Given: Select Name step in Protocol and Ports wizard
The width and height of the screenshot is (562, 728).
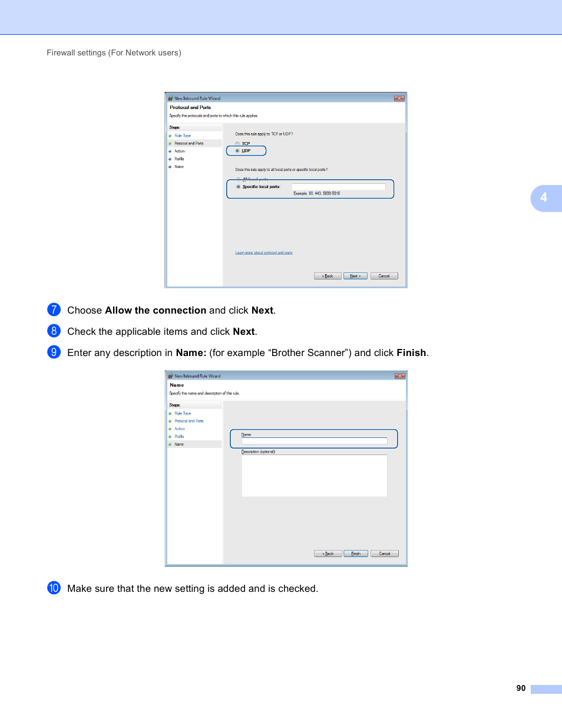Looking at the screenshot, I should pyautogui.click(x=179, y=167).
